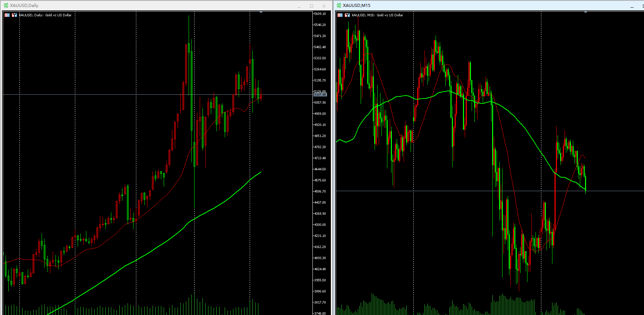Click the 4300.00 level on Daily price scale
Viewport: 644px width, 315px height.
(320, 225)
